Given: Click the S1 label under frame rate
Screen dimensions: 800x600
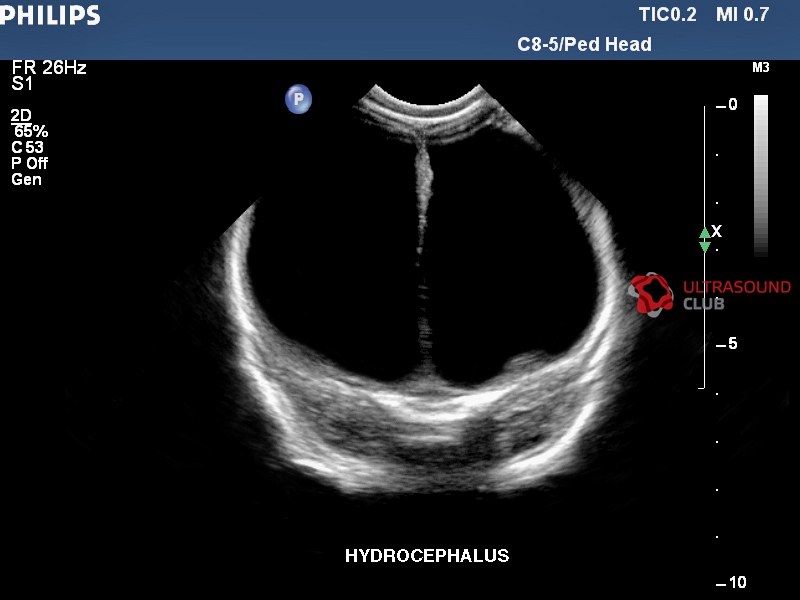Looking at the screenshot, I should 22,84.
